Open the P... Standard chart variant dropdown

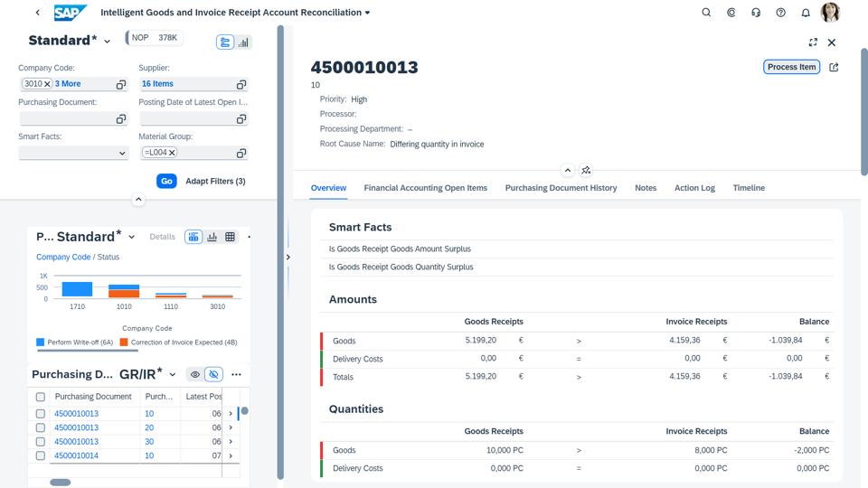click(132, 237)
